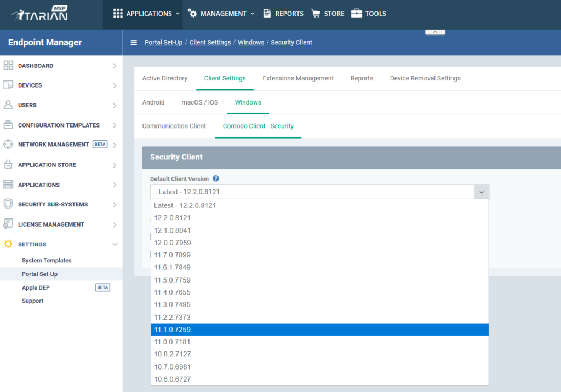Switch to the Active Directory tab
Screen dimensions: 561x392
pyautogui.click(x=164, y=78)
